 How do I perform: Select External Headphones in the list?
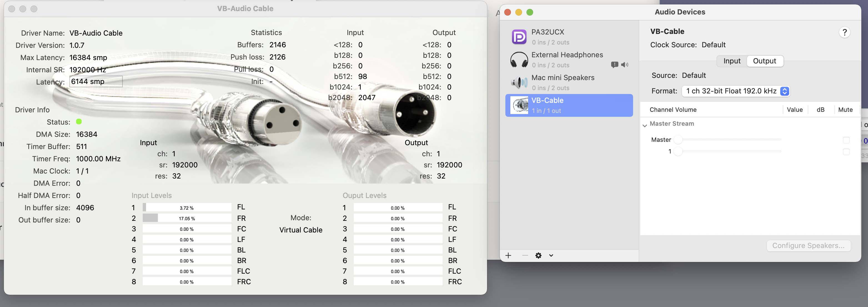(569, 60)
